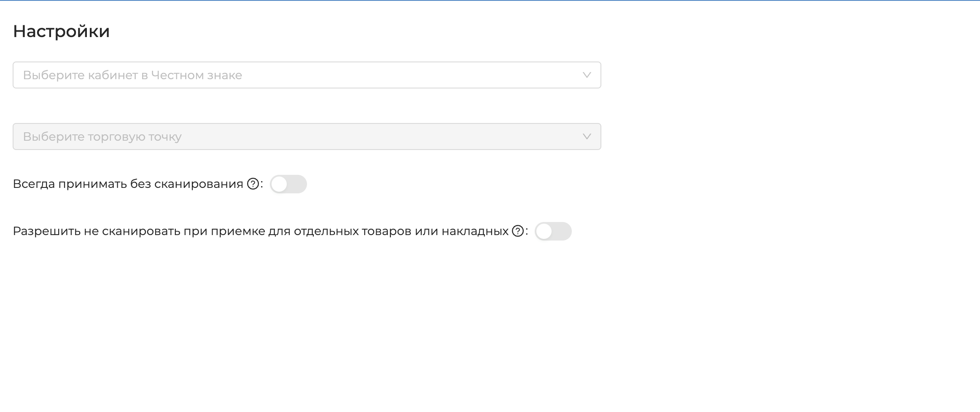Open the "Выберите кабинет в Честном знаке" dropdown
This screenshot has width=980, height=412.
point(307,75)
